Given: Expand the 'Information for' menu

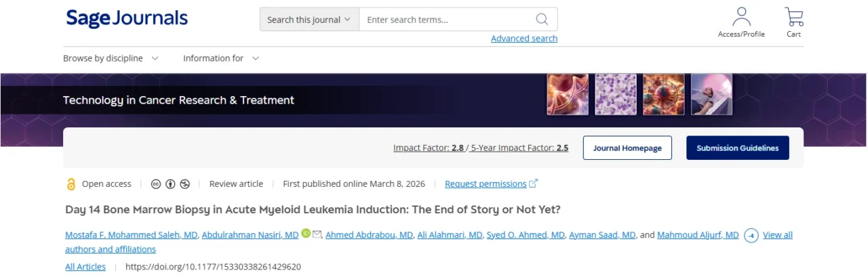Looking at the screenshot, I should tap(221, 58).
